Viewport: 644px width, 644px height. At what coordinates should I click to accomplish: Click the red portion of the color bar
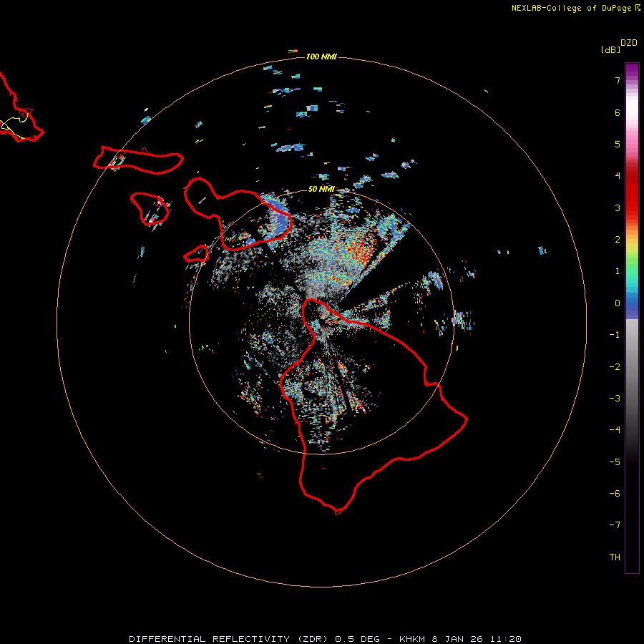632,193
